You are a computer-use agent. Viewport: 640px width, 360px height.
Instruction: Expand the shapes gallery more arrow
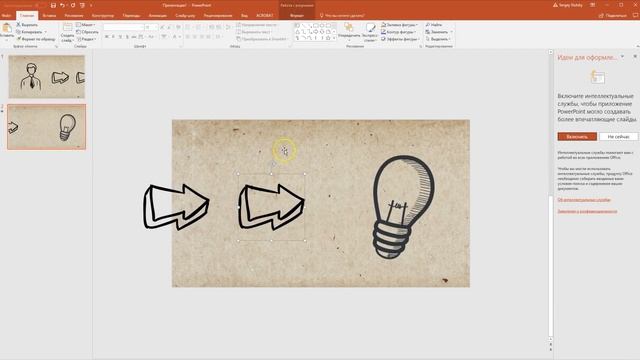click(x=334, y=38)
